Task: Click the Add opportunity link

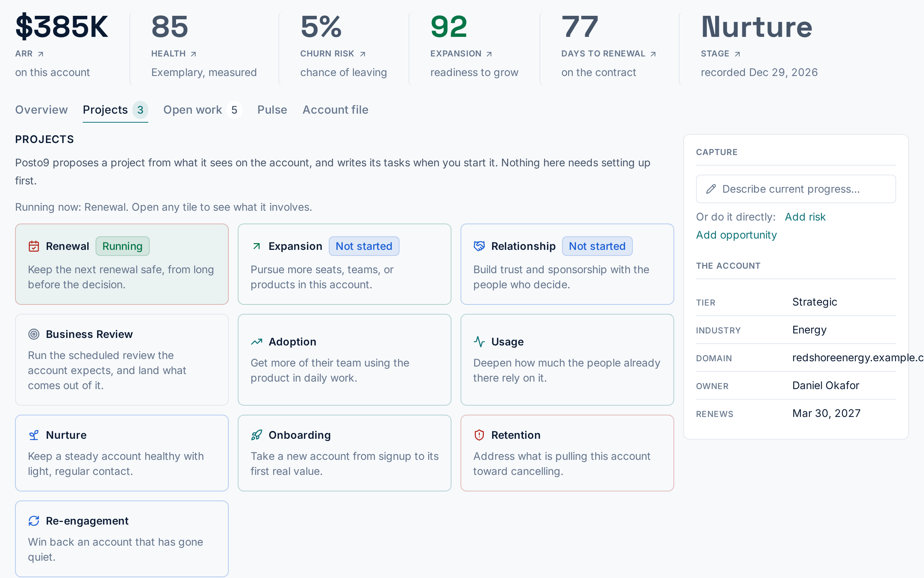Action: coord(736,235)
